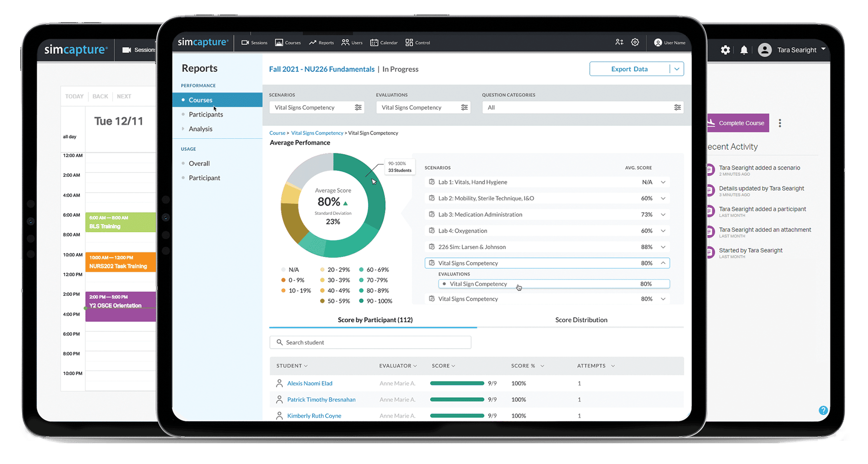Open the Export Data dropdown arrow
The width and height of the screenshot is (868, 464).
[677, 69]
